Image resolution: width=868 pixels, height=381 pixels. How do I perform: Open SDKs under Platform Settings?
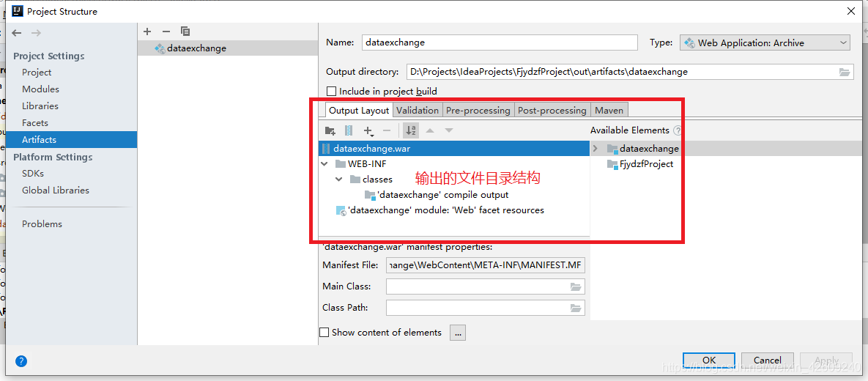point(33,174)
